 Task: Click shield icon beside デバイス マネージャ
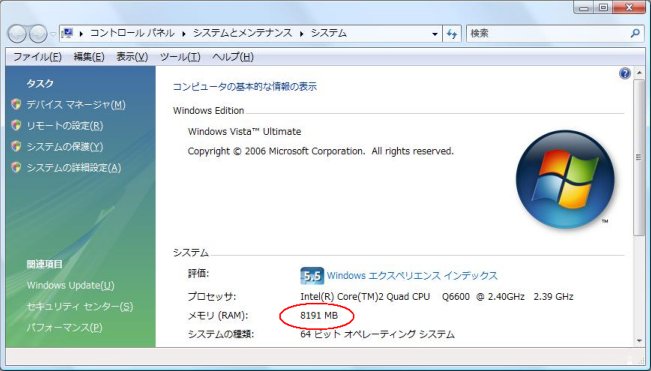point(16,104)
